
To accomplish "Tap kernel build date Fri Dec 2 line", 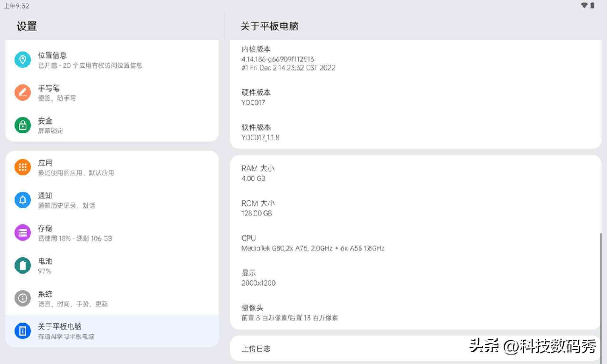I will point(288,68).
